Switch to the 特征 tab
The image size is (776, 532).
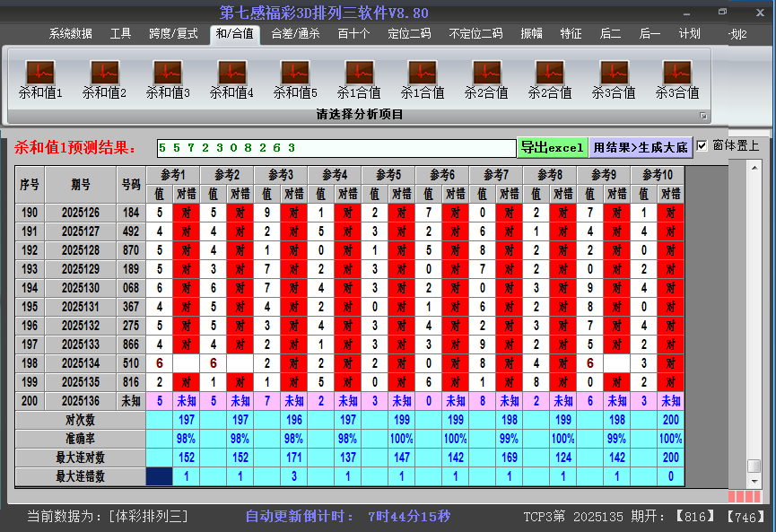click(x=571, y=34)
